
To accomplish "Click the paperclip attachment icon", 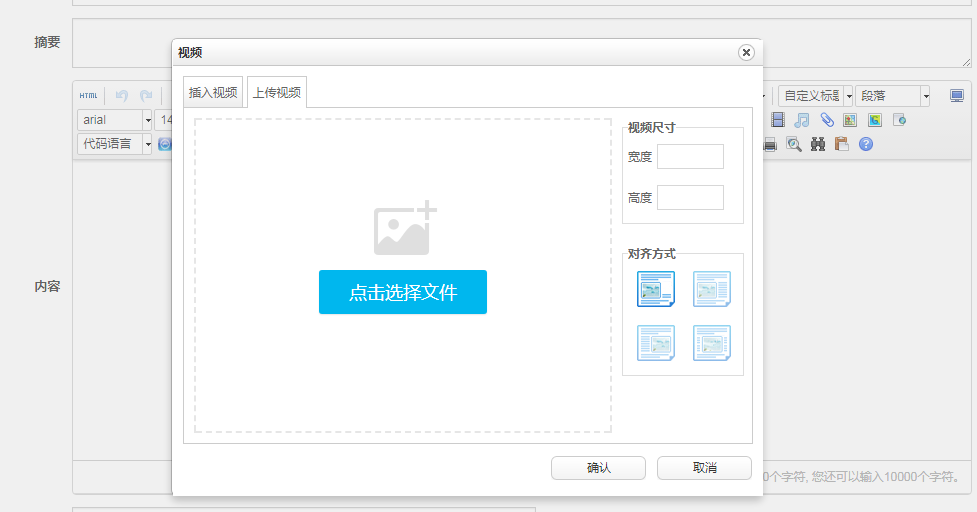I will (826, 120).
